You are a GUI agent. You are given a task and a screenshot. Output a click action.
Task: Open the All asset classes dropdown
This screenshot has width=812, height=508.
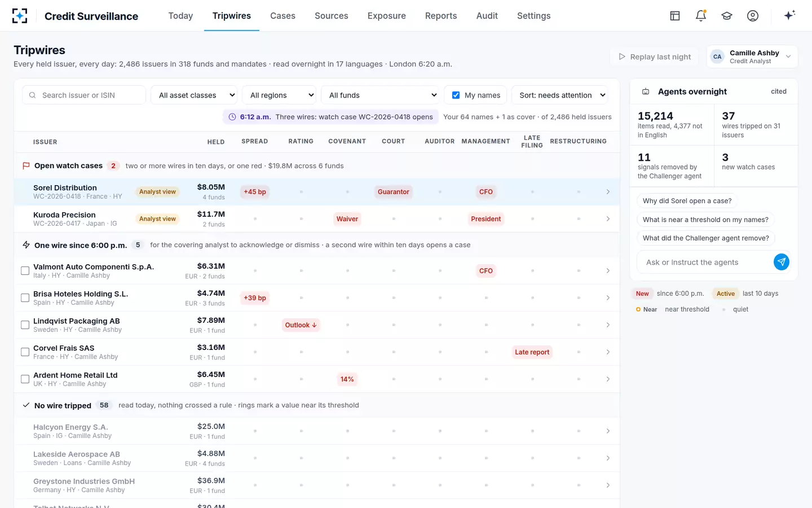point(195,95)
